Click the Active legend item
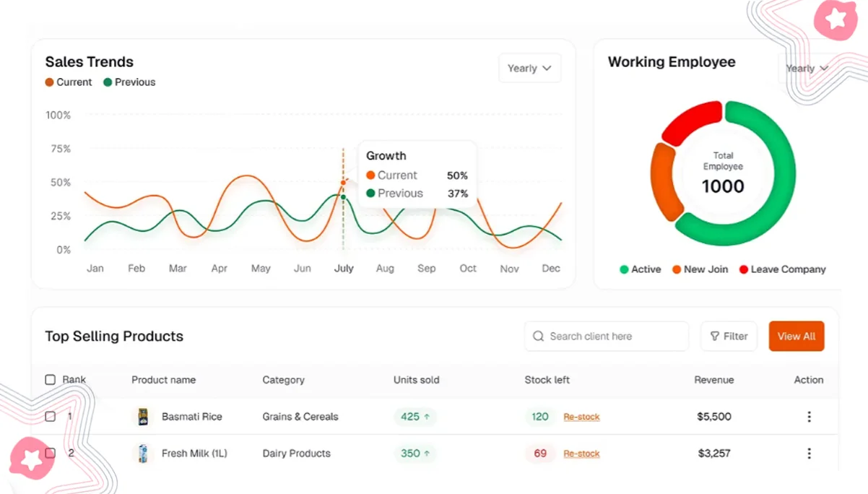The height and width of the screenshot is (494, 868). 640,269
